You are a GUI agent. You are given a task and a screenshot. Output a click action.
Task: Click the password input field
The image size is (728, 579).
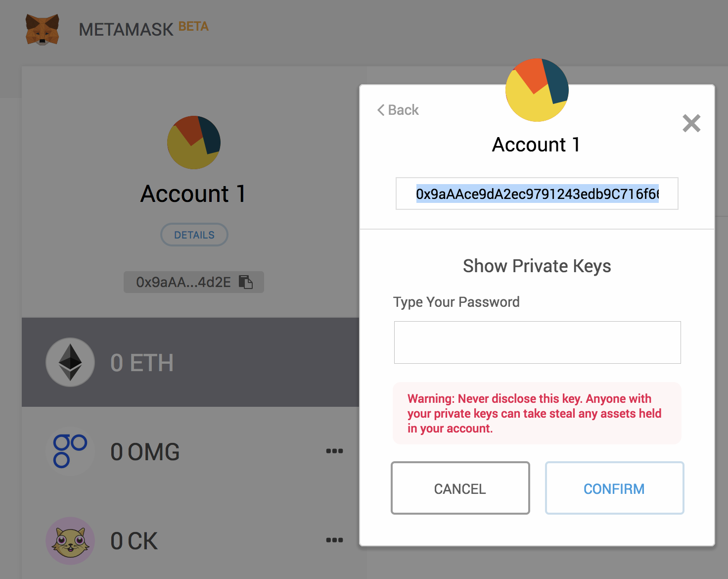pyautogui.click(x=537, y=342)
